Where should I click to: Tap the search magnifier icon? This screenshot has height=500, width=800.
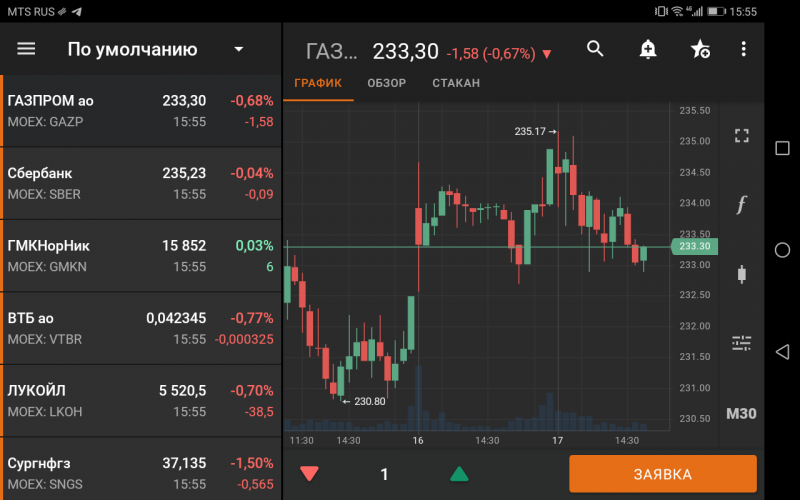(596, 49)
